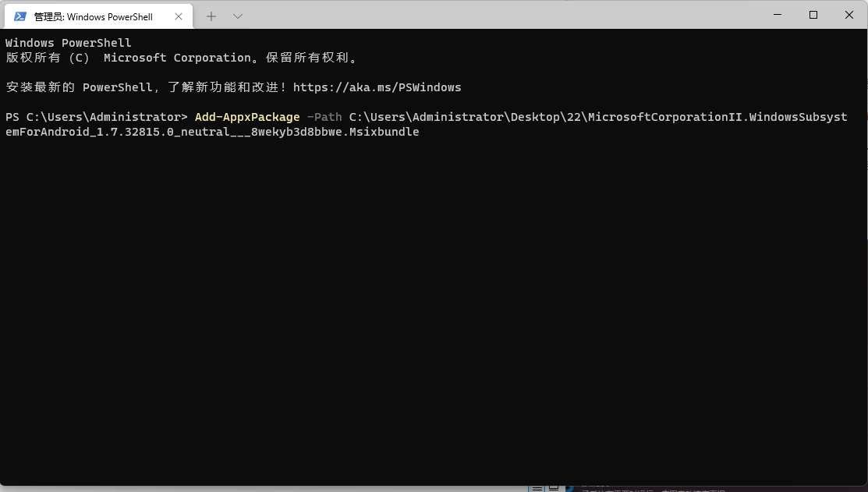Click the -Path parameter text
Screen dimensions: 868x492
tap(324, 117)
